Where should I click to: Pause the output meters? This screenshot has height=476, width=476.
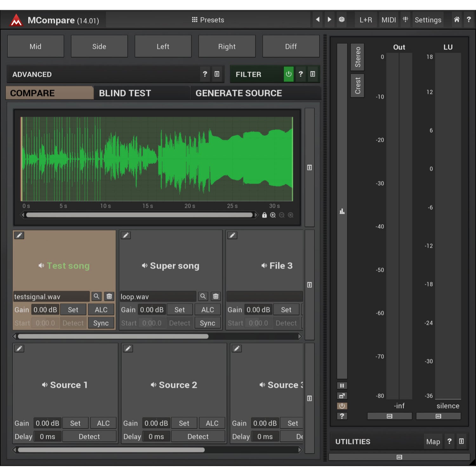pyautogui.click(x=342, y=386)
